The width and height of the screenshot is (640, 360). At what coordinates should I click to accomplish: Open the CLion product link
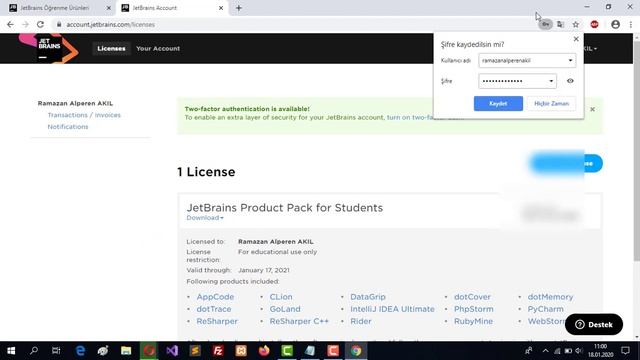[x=281, y=297]
